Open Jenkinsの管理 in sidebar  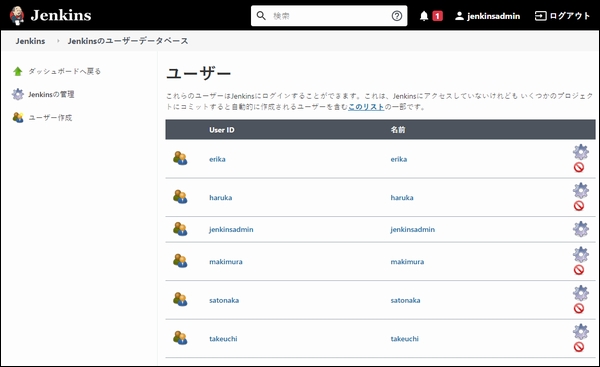tap(51, 94)
